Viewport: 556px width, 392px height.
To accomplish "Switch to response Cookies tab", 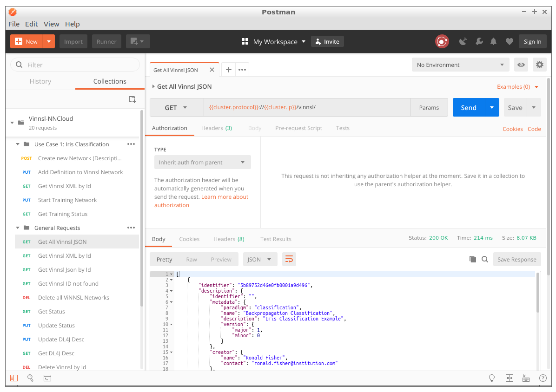I will tap(189, 239).
